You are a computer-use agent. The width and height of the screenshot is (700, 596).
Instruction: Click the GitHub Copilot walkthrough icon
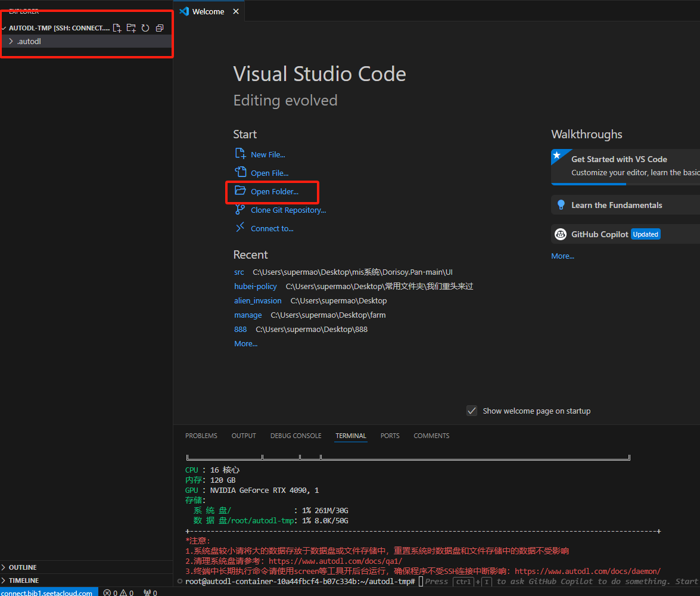(x=561, y=234)
